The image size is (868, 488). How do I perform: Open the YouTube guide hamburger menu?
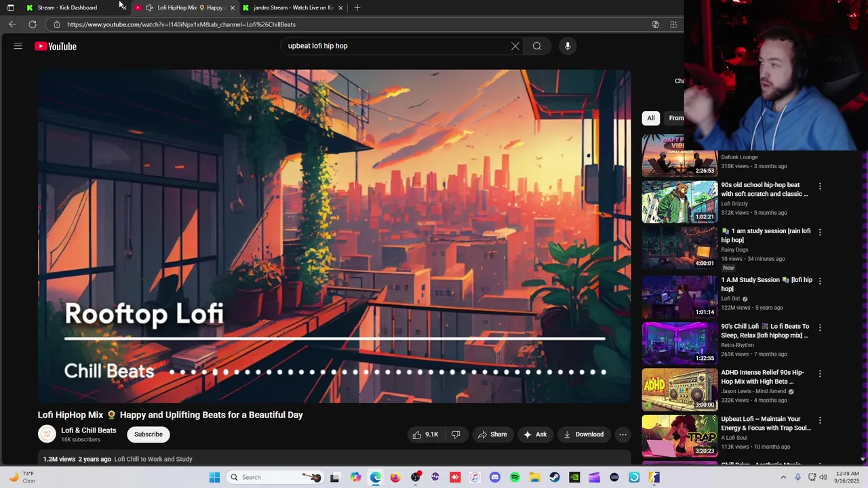pos(18,46)
